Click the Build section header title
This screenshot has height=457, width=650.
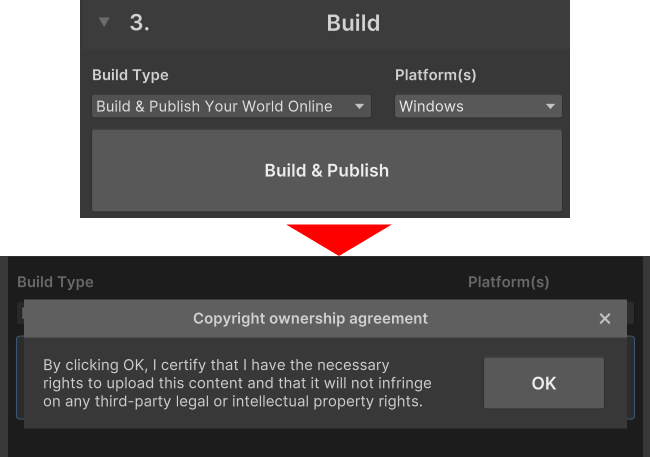tap(353, 23)
